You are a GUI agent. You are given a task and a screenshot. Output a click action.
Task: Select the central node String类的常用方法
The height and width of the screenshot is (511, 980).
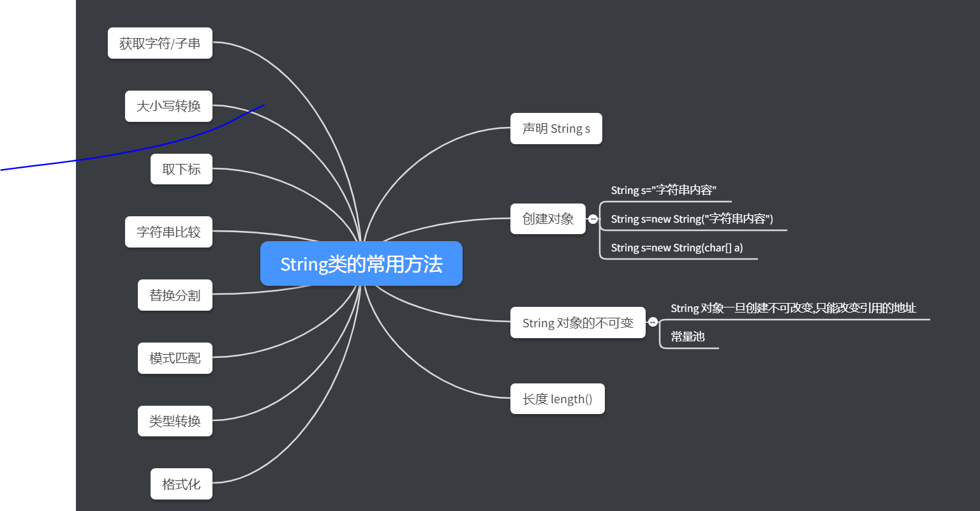[361, 263]
